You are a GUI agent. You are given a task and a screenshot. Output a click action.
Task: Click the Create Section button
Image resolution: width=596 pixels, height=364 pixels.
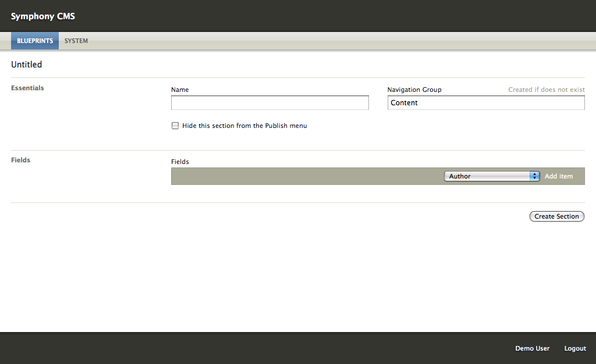click(556, 216)
